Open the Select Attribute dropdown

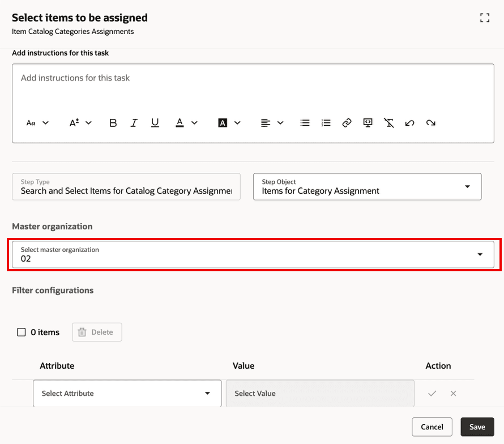(207, 393)
